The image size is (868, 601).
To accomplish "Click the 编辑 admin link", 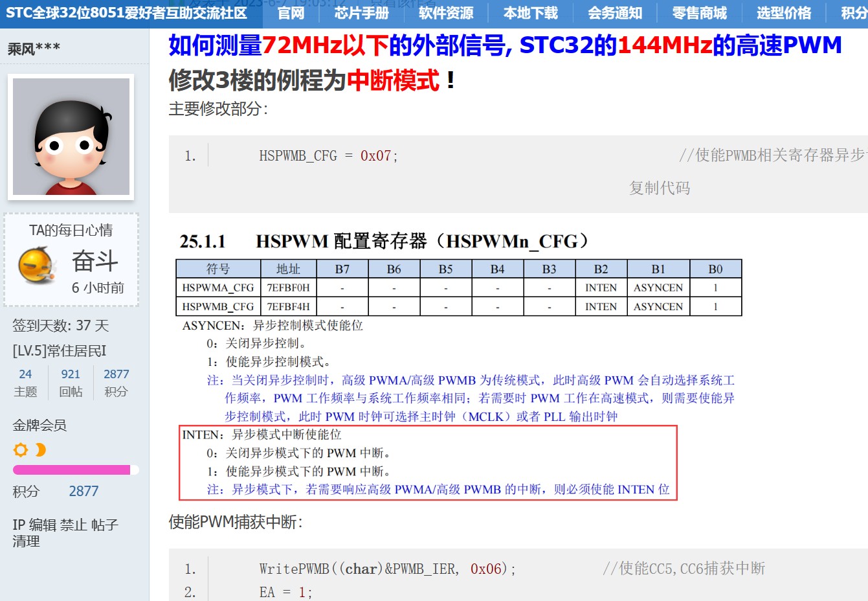I will coord(43,525).
